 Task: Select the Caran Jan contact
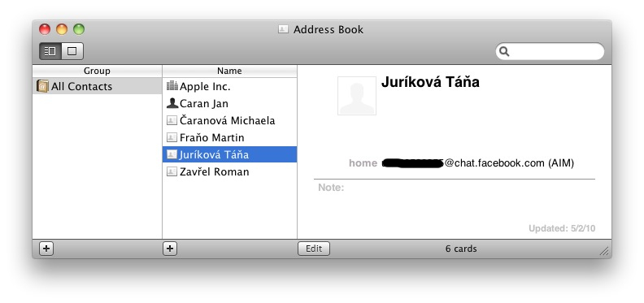(x=229, y=103)
